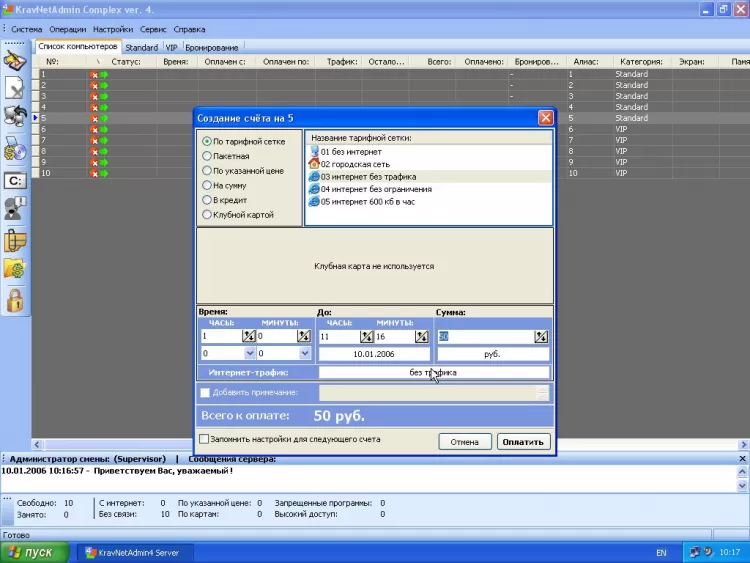Open the hours dropdown under Время

coord(248,353)
